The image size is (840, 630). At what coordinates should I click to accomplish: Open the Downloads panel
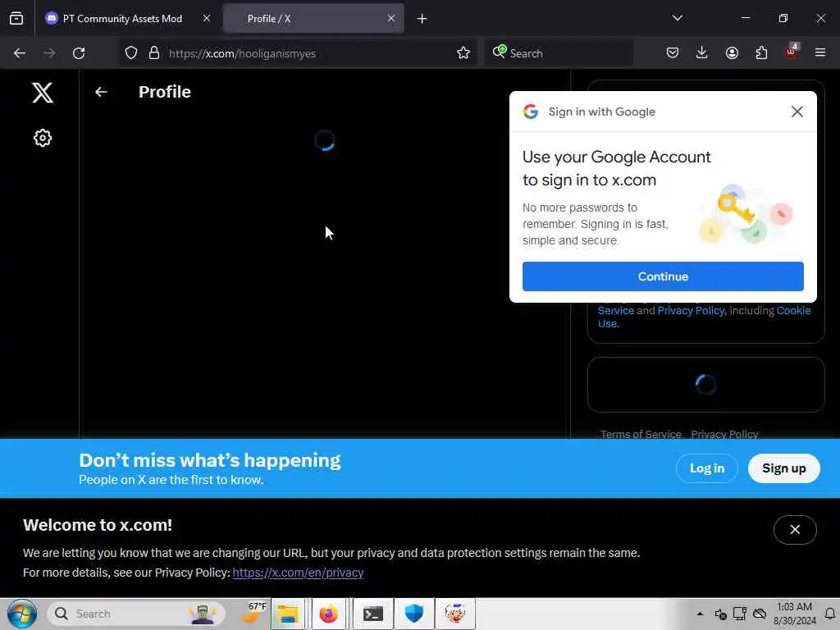pyautogui.click(x=702, y=53)
